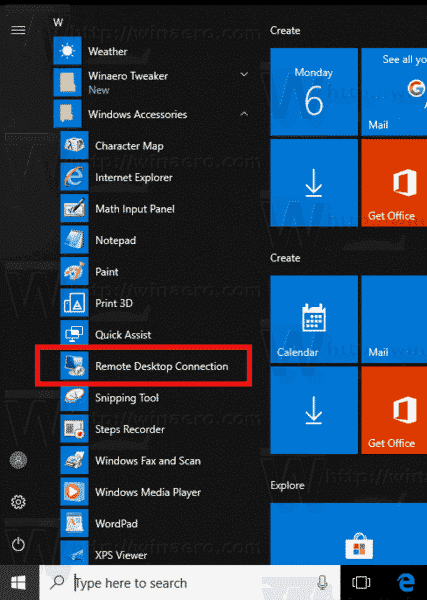Click the top Create group header

(285, 31)
